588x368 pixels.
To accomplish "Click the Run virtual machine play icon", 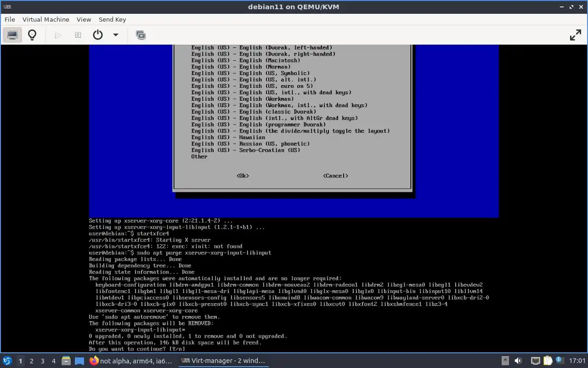I will click(x=58, y=35).
